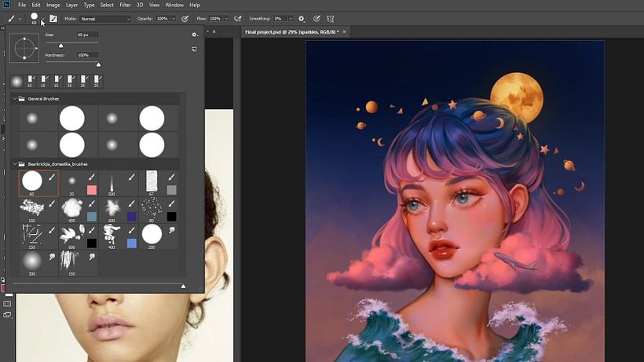Open the File menu

click(22, 5)
